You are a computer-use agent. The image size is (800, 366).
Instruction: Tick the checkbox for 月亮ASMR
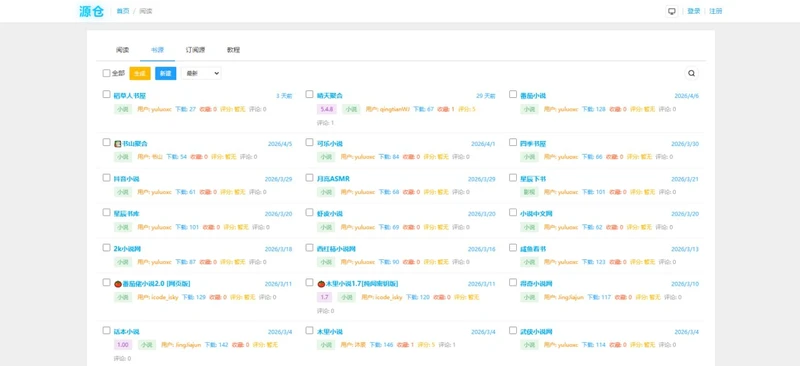pos(309,178)
